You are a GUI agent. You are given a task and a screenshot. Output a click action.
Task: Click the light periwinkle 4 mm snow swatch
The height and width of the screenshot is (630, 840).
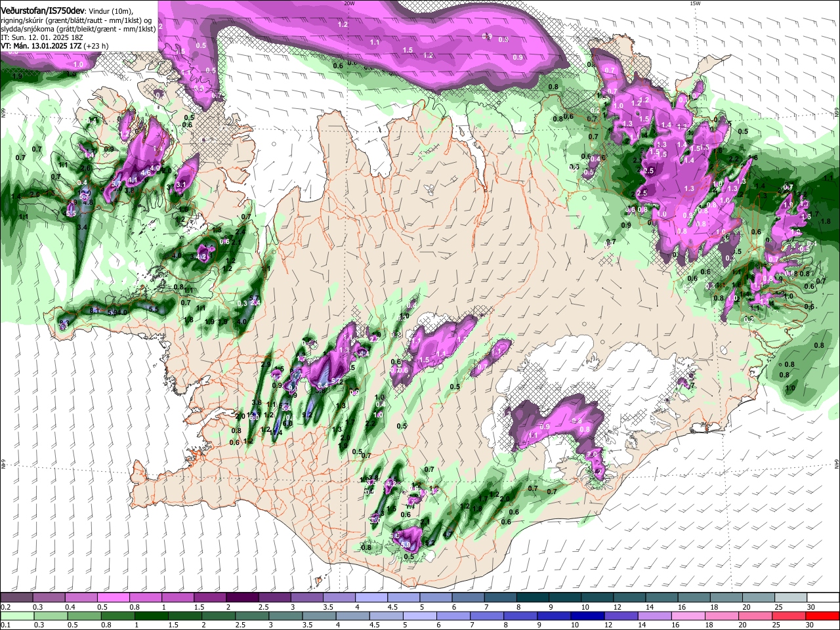tap(371, 598)
